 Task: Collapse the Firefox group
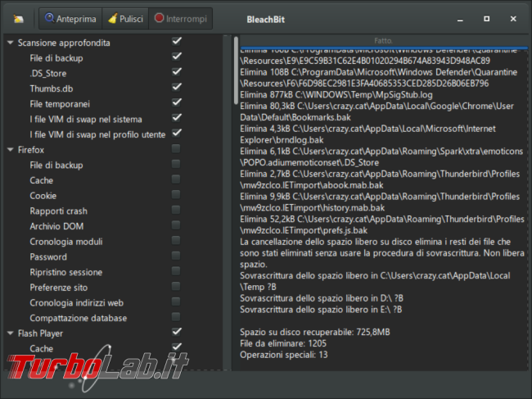(x=10, y=150)
